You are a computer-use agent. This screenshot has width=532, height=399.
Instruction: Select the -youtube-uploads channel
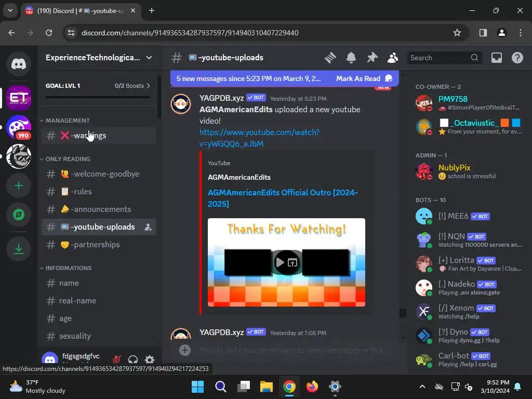[x=99, y=227]
